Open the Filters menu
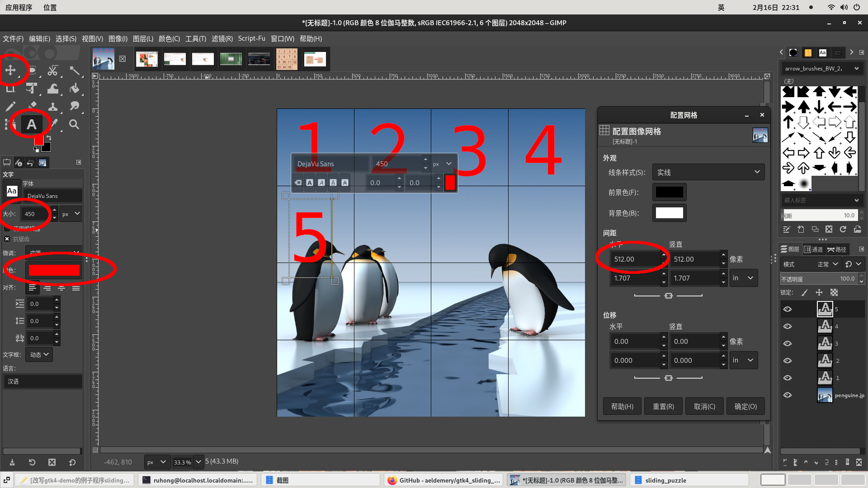Image resolution: width=868 pixels, height=488 pixels. (222, 39)
